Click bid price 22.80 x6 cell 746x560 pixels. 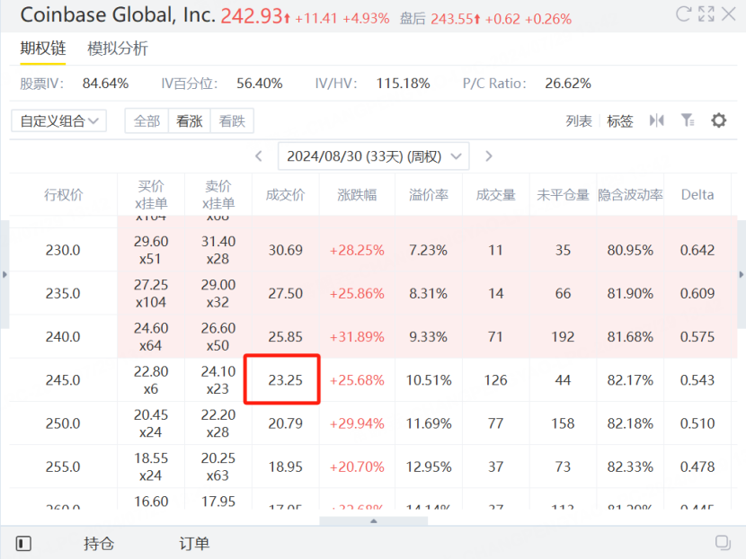pos(151,379)
